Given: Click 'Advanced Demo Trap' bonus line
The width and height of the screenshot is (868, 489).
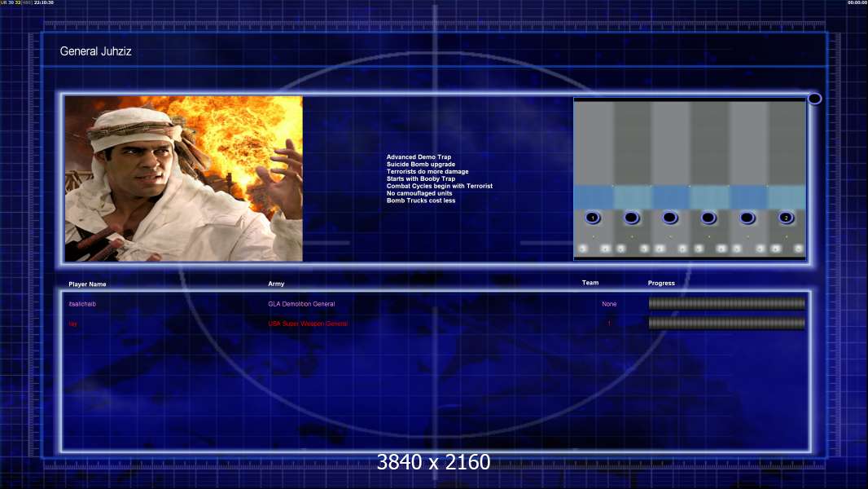Looking at the screenshot, I should 419,157.
